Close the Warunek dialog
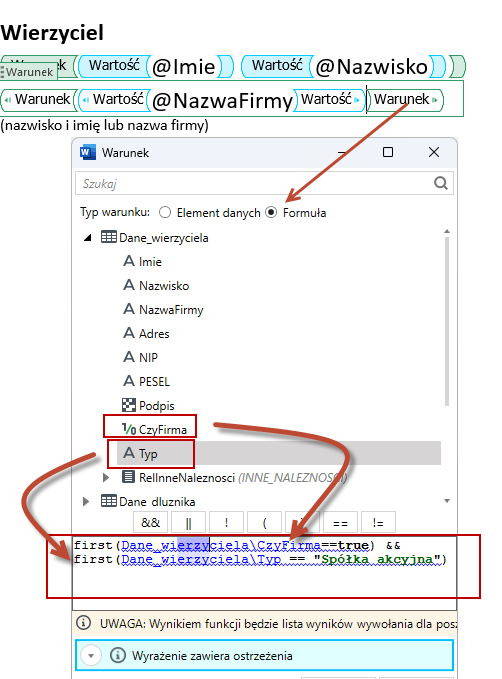This screenshot has height=679, width=502. click(434, 152)
